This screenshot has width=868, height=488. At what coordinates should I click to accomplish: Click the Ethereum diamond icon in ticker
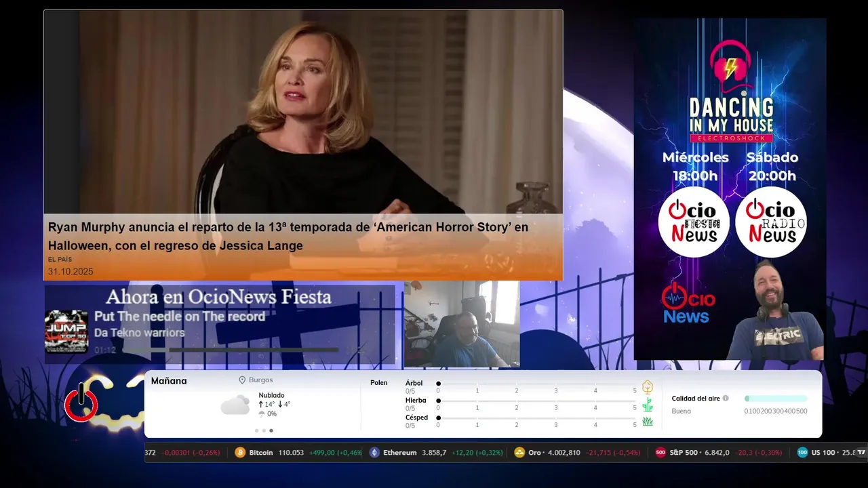click(x=374, y=453)
